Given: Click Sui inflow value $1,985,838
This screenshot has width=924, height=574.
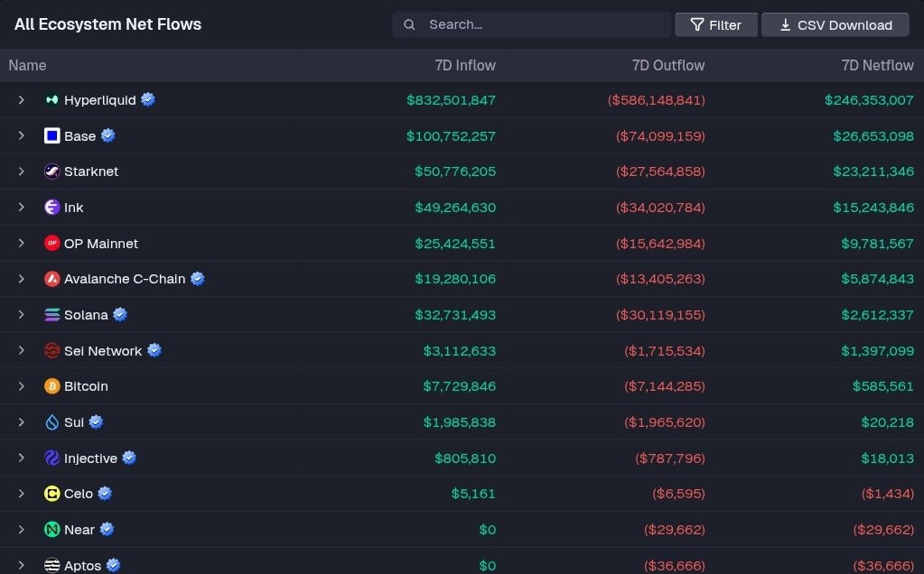Looking at the screenshot, I should click(460, 422).
